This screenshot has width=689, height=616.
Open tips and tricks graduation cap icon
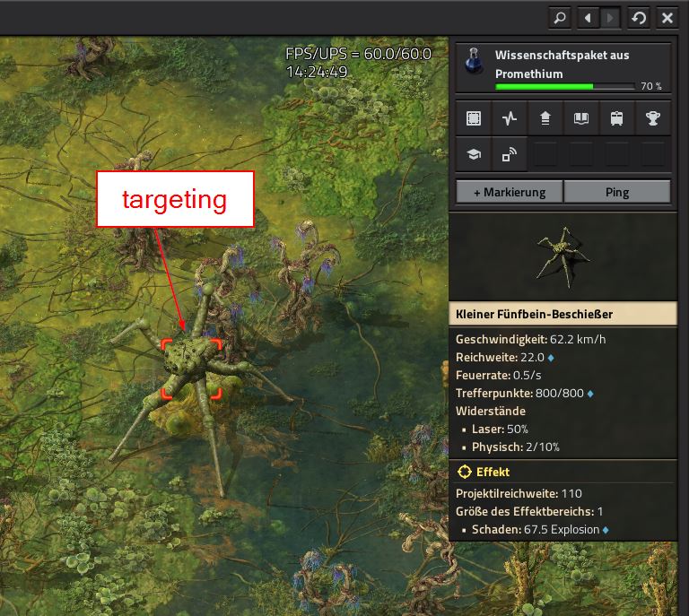[474, 154]
